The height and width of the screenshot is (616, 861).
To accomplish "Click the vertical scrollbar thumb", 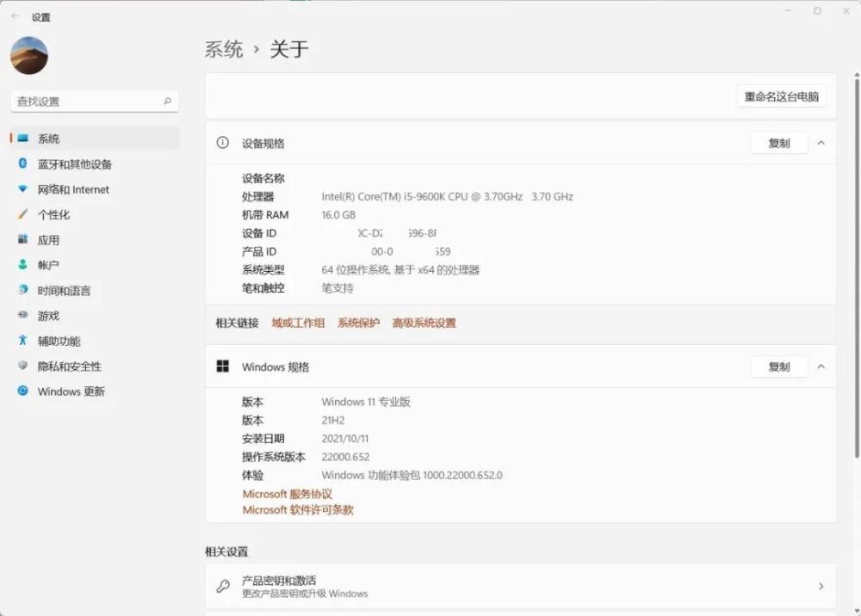I will pyautogui.click(x=857, y=268).
